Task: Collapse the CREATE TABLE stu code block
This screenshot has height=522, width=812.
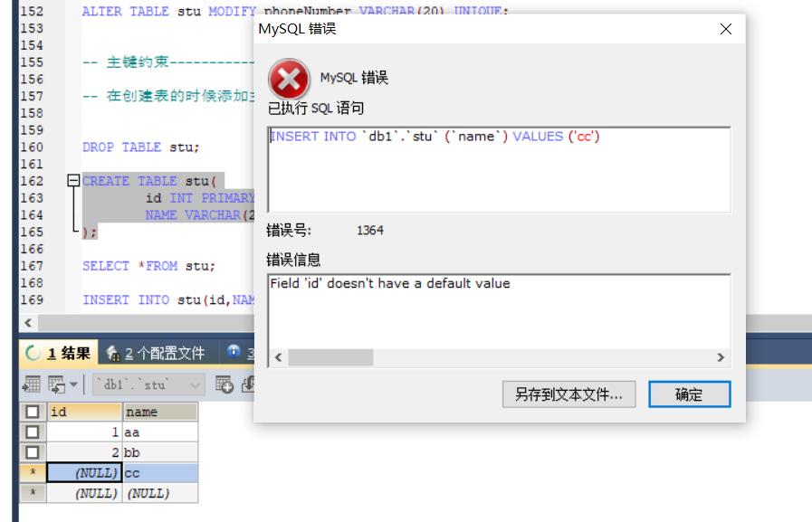Action: pos(73,180)
